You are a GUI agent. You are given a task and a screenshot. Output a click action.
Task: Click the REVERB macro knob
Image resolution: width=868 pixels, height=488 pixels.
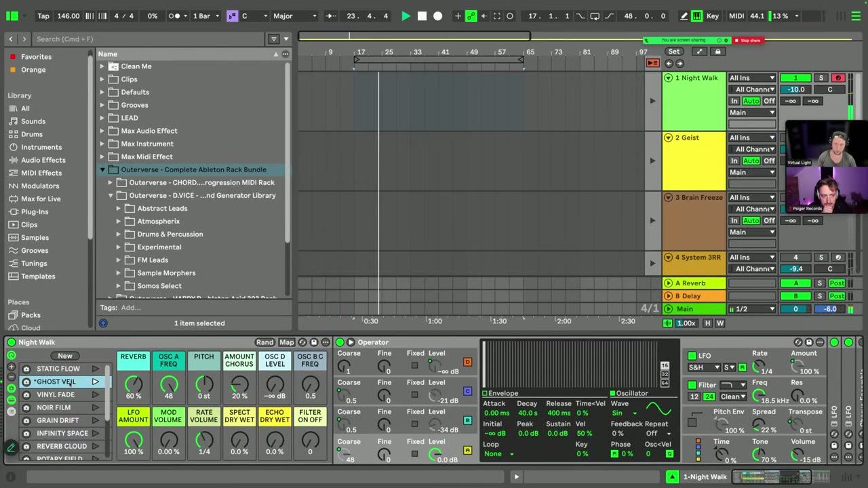pyautogui.click(x=134, y=384)
